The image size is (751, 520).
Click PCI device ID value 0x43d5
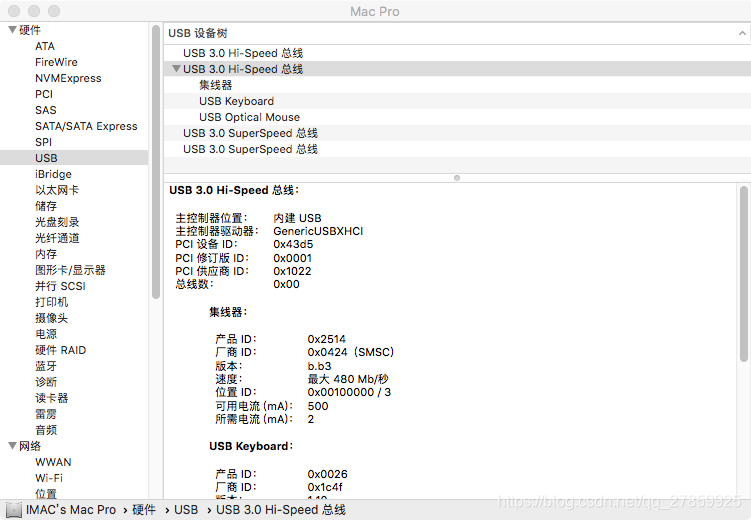click(293, 244)
